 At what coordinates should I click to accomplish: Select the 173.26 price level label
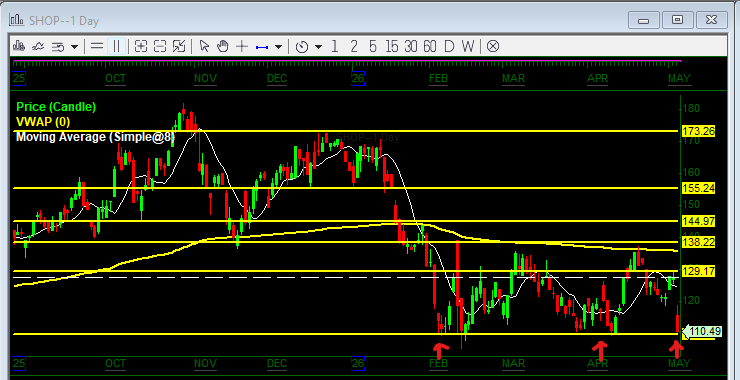pos(698,131)
